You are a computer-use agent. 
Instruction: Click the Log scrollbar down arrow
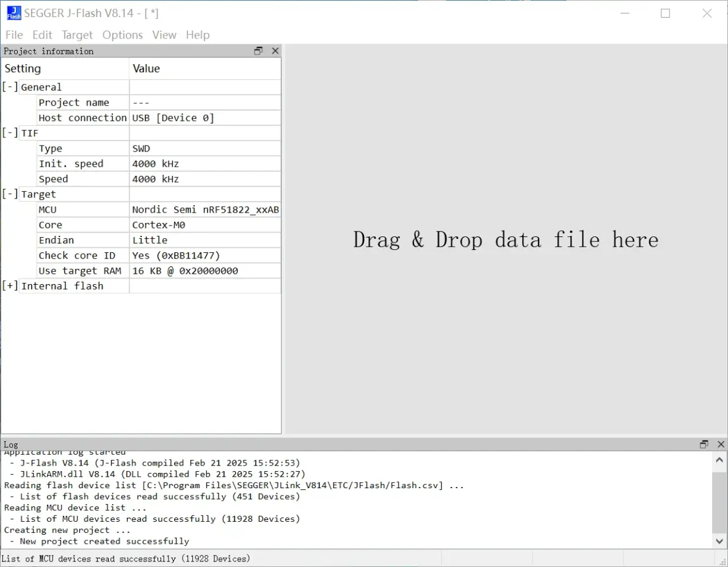pyautogui.click(x=719, y=541)
